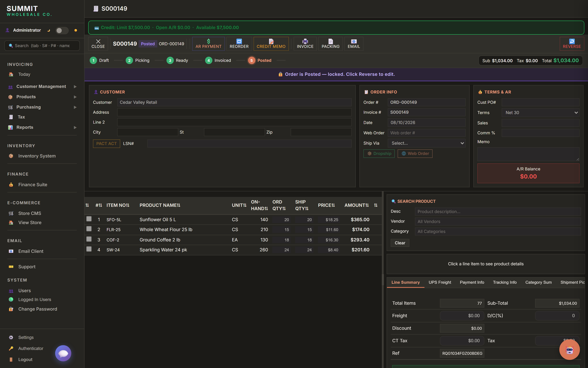
Task: Open the Tracking Info tab
Action: coord(505,282)
